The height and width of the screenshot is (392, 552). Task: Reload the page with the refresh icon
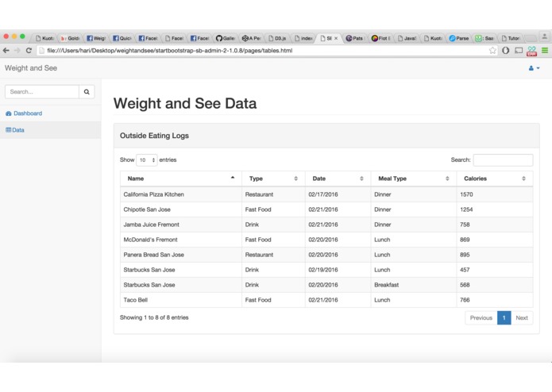(29, 51)
